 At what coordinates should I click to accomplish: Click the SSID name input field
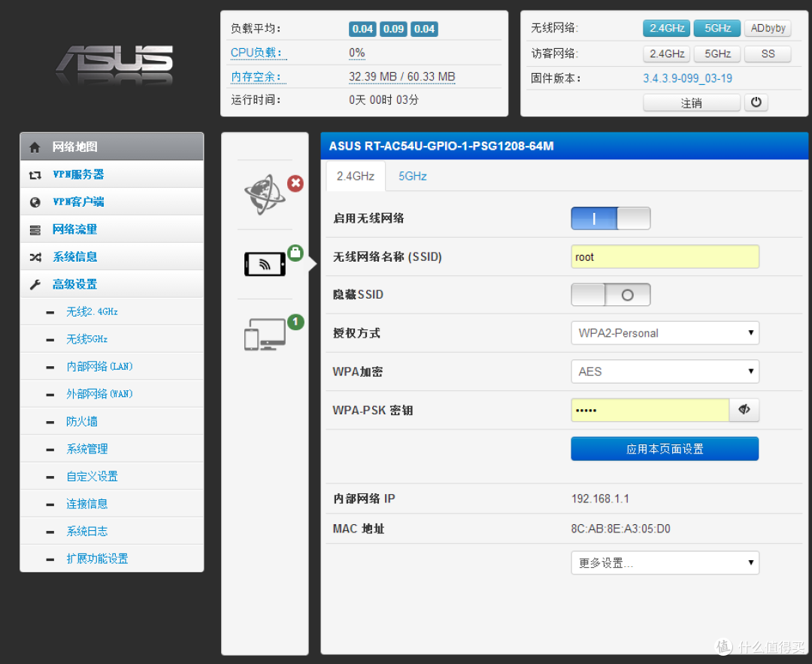point(665,256)
